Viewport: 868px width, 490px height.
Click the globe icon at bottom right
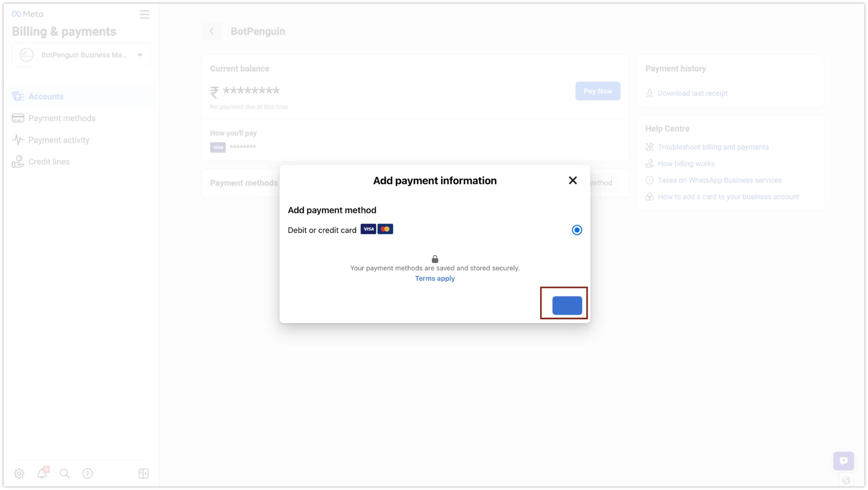click(x=846, y=480)
